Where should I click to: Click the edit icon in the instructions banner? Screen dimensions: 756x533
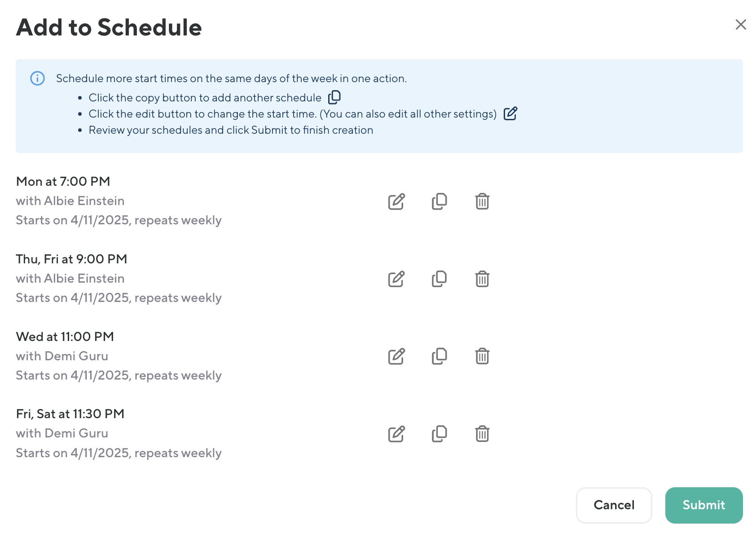click(x=510, y=114)
